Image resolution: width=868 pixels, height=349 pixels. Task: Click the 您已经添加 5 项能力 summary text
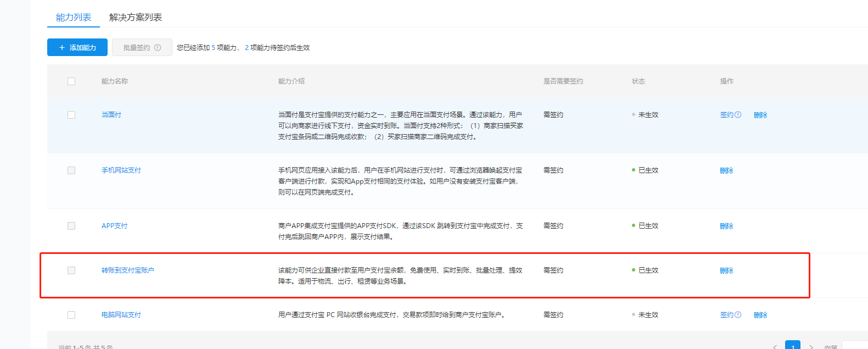click(208, 48)
